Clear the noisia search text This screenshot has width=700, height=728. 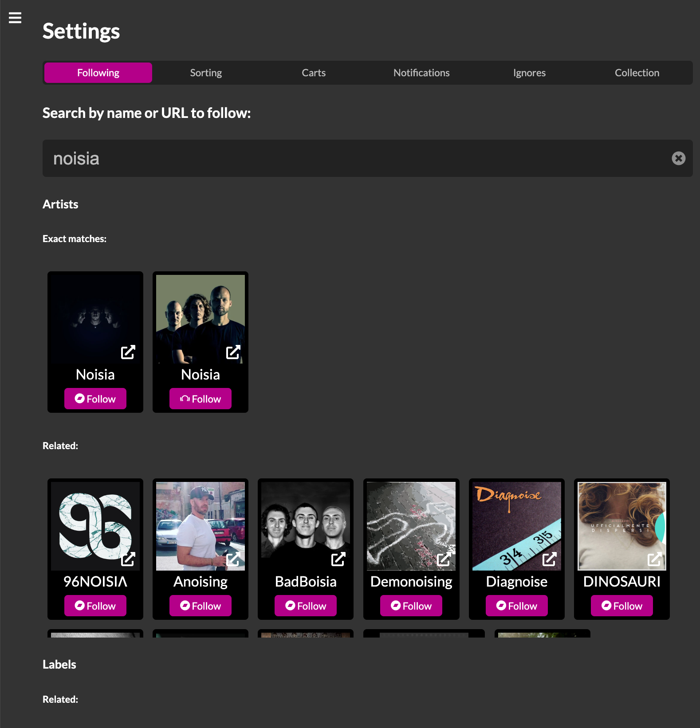tap(678, 158)
